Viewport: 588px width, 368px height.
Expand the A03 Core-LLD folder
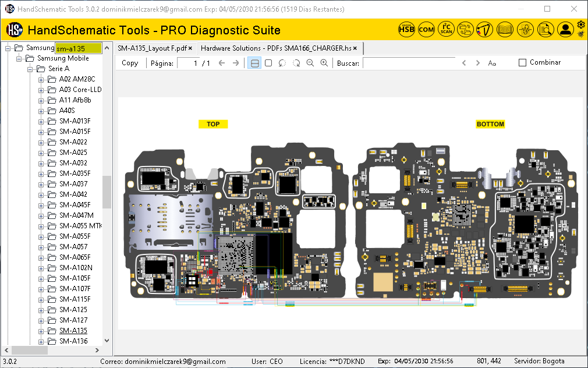[x=41, y=90]
